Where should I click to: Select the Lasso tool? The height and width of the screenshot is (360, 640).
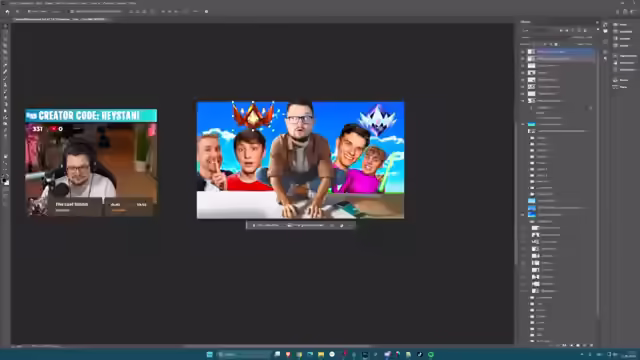[5, 40]
